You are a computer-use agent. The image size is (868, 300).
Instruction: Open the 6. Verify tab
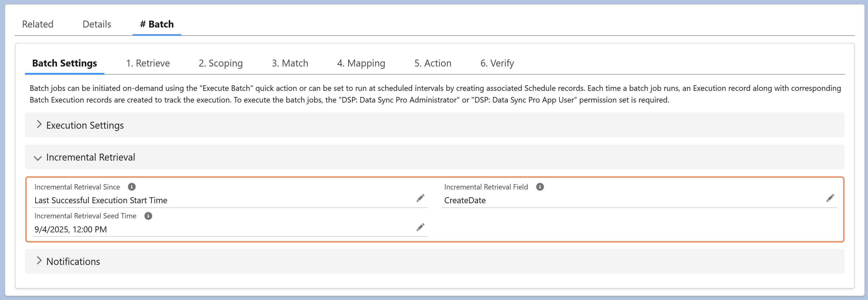pos(497,64)
